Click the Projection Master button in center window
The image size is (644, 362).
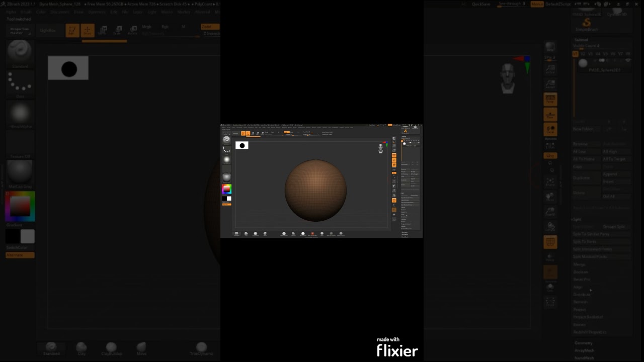(227, 133)
